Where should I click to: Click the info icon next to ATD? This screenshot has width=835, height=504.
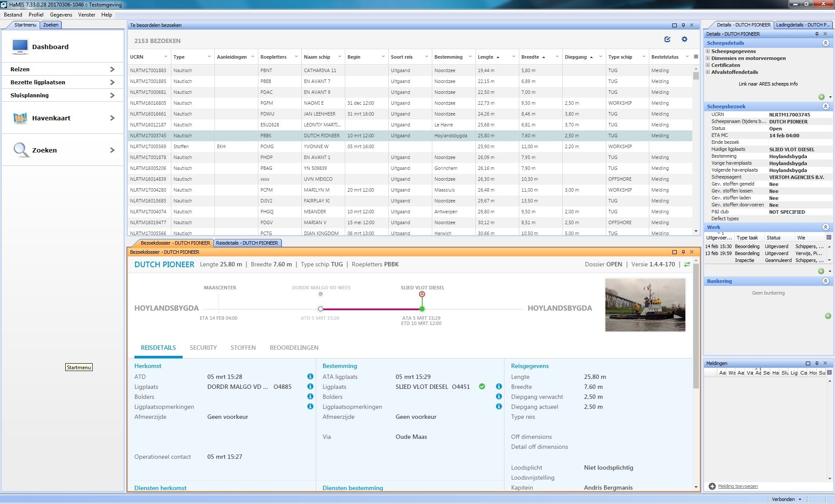[310, 377]
